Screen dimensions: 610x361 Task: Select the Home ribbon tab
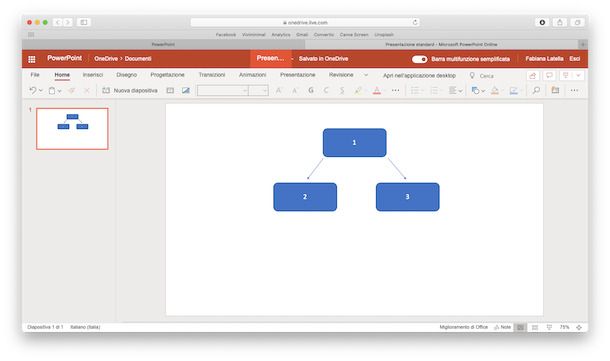tap(62, 75)
